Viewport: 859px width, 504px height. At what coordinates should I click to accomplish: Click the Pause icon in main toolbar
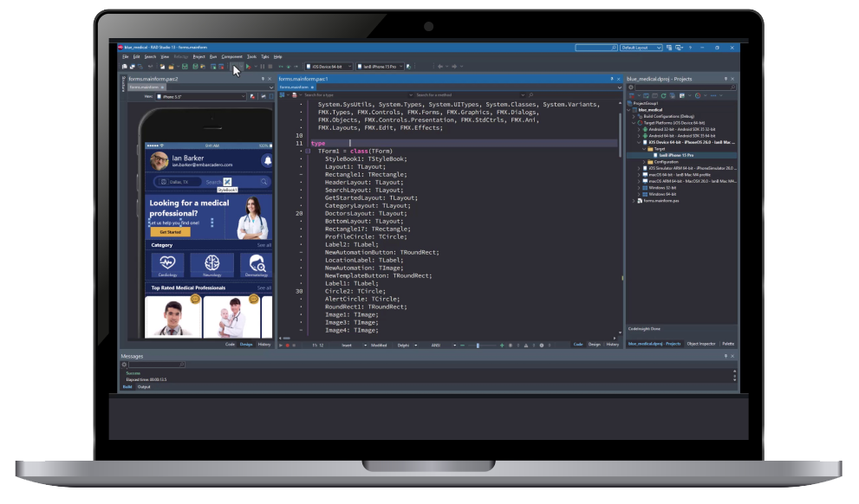point(263,66)
